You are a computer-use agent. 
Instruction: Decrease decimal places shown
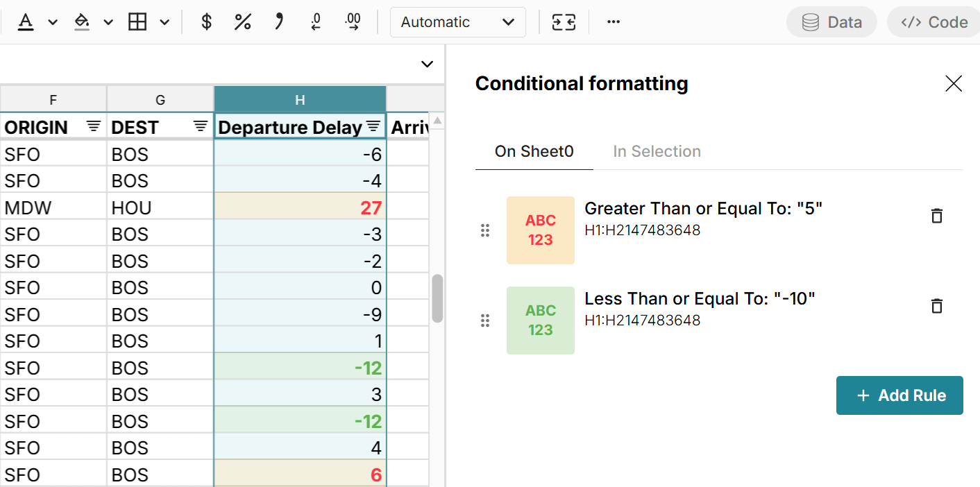(x=316, y=22)
